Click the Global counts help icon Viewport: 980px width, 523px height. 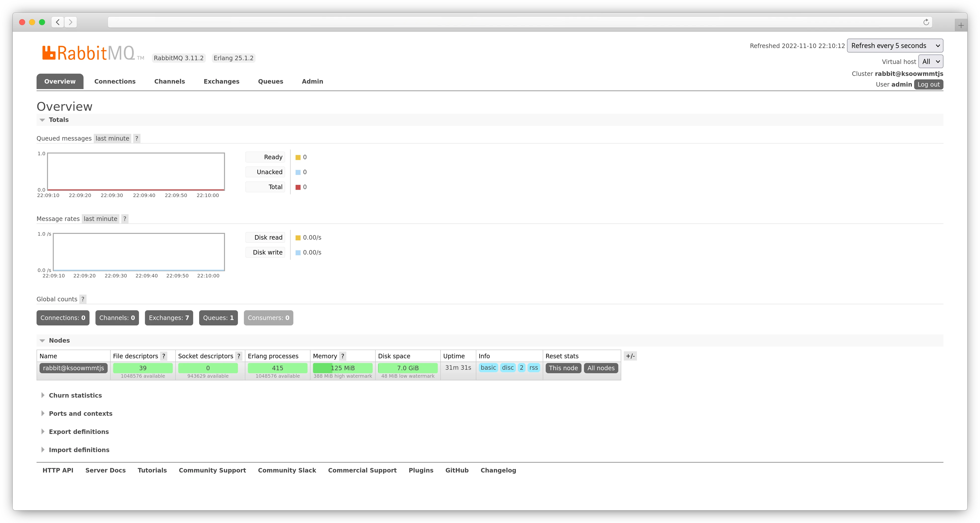point(83,299)
